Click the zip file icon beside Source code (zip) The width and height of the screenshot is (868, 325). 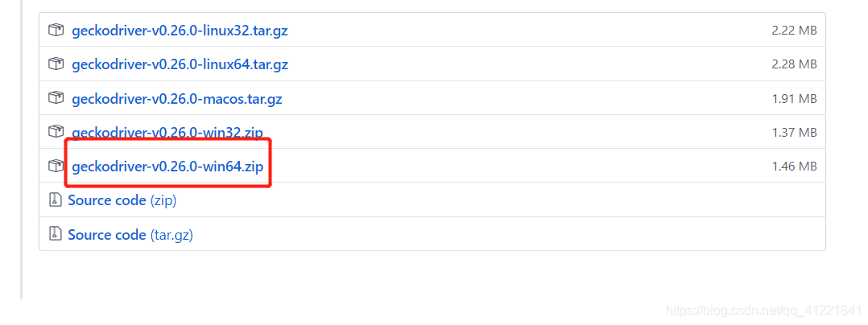[55, 200]
